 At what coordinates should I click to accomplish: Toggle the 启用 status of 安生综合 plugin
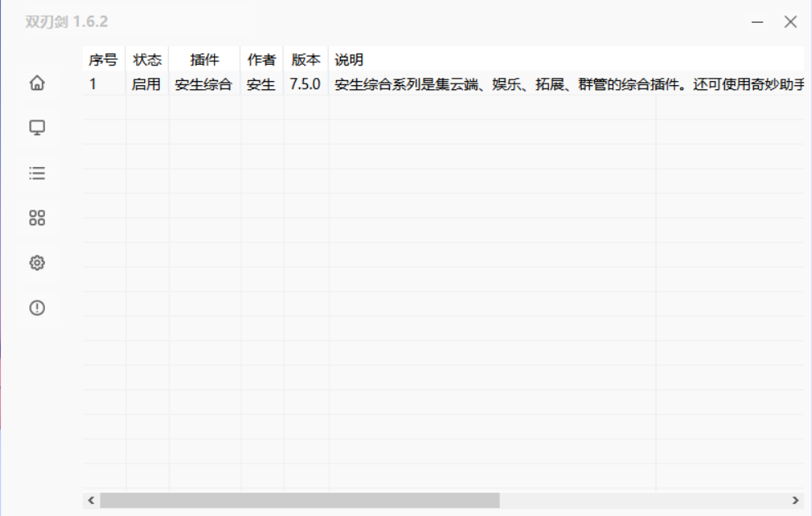(x=147, y=84)
